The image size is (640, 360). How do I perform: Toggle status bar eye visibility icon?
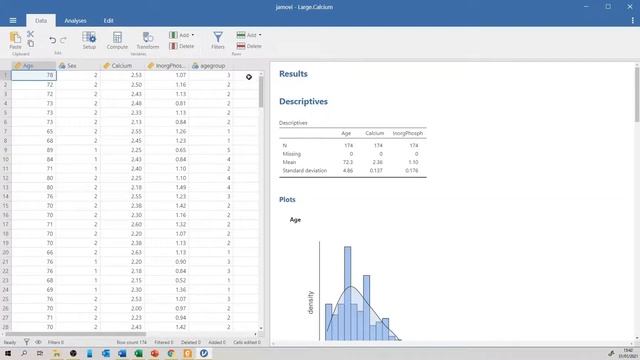38,342
